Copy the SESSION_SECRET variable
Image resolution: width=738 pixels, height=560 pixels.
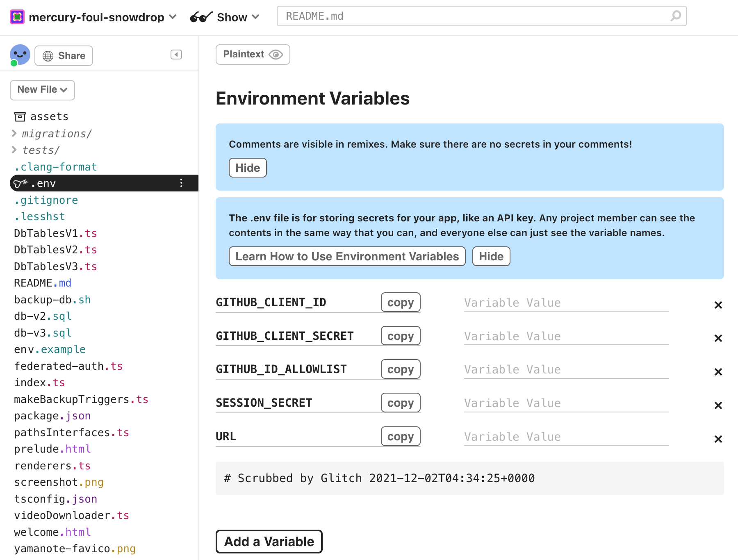[x=401, y=403]
